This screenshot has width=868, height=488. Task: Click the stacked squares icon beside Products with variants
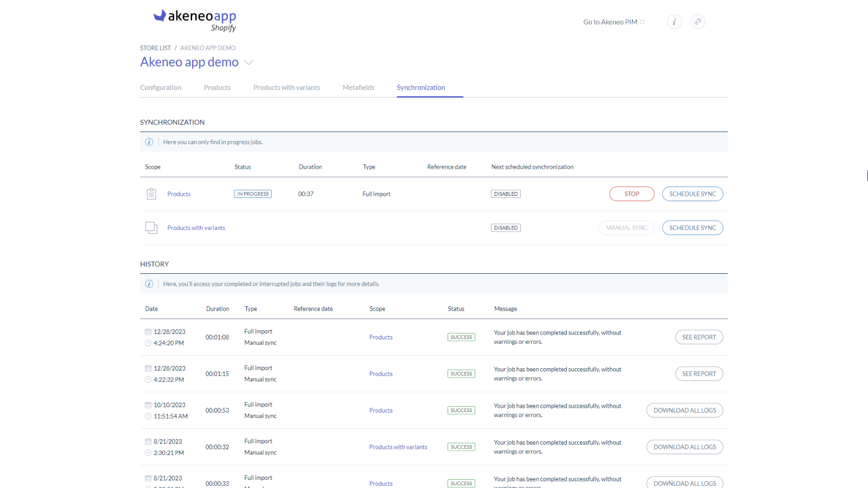click(x=151, y=228)
